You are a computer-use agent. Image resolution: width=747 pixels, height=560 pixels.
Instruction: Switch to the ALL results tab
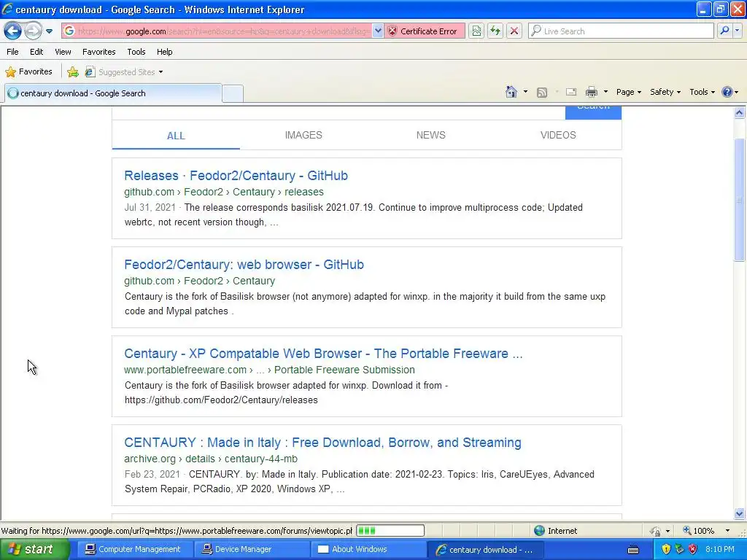[x=176, y=136]
